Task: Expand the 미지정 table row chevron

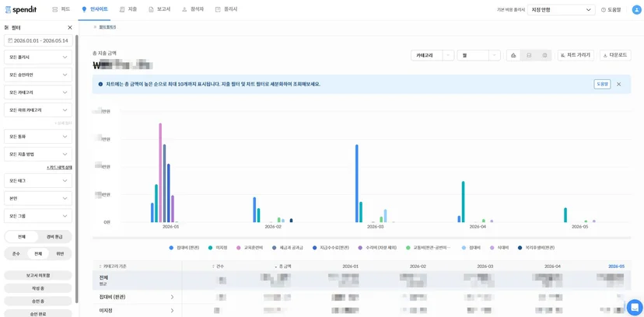Action: pos(172,311)
